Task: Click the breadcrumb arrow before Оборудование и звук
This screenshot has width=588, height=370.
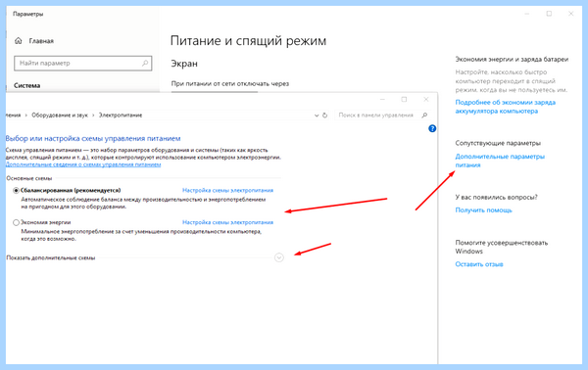Action: pos(26,116)
